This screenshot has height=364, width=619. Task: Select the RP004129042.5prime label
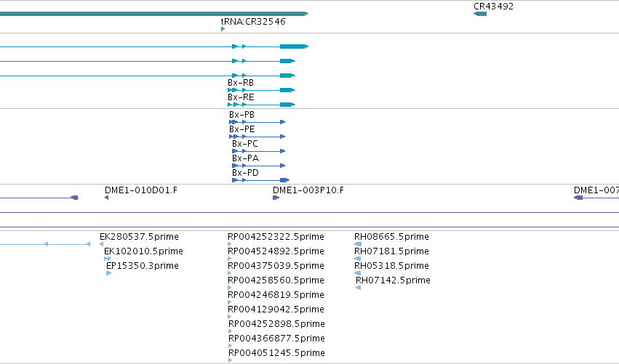click(x=276, y=310)
